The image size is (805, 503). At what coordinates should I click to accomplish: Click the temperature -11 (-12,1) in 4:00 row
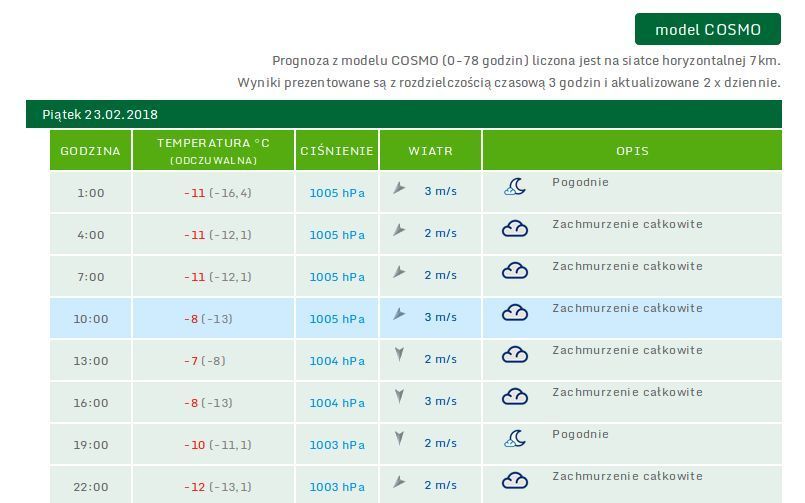tap(218, 235)
